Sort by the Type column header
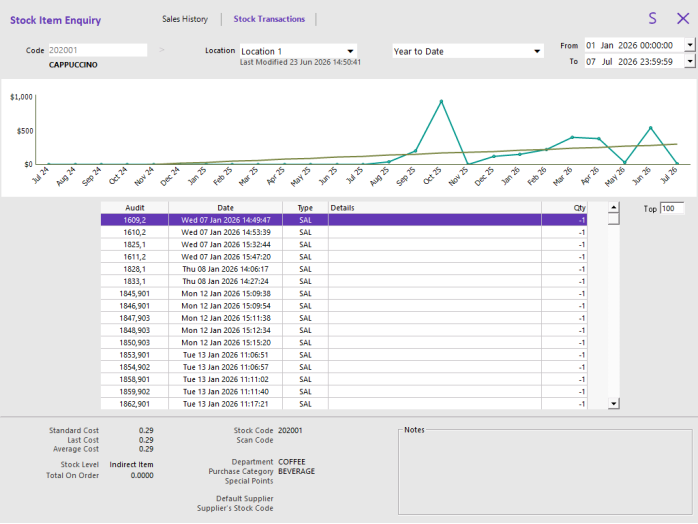Image resolution: width=698 pixels, height=524 pixels. pos(305,207)
